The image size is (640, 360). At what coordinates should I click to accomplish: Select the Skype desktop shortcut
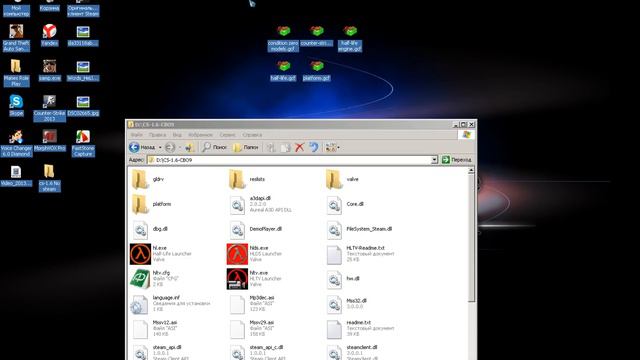[16, 105]
